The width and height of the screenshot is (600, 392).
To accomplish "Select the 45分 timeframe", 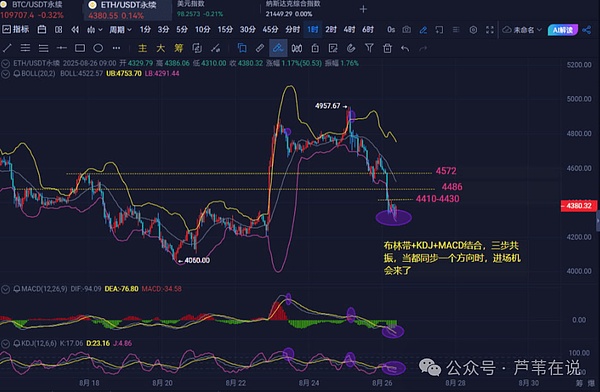I will (x=270, y=29).
